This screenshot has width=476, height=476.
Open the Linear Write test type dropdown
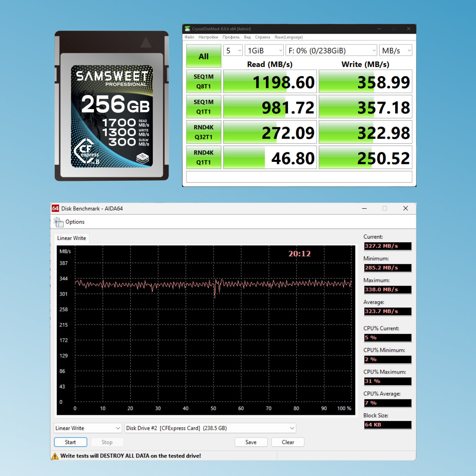[87, 428]
